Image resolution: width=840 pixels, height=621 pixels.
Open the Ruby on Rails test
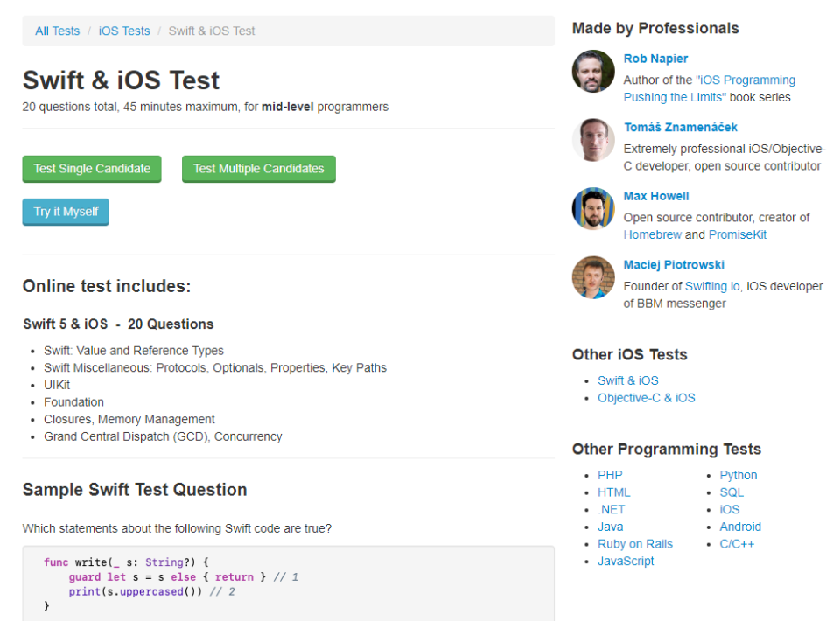point(634,544)
